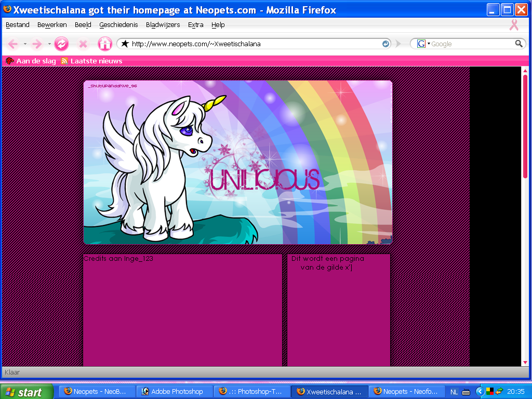
Task: Click the page's vertical scrollbar thumb
Action: coord(525,126)
